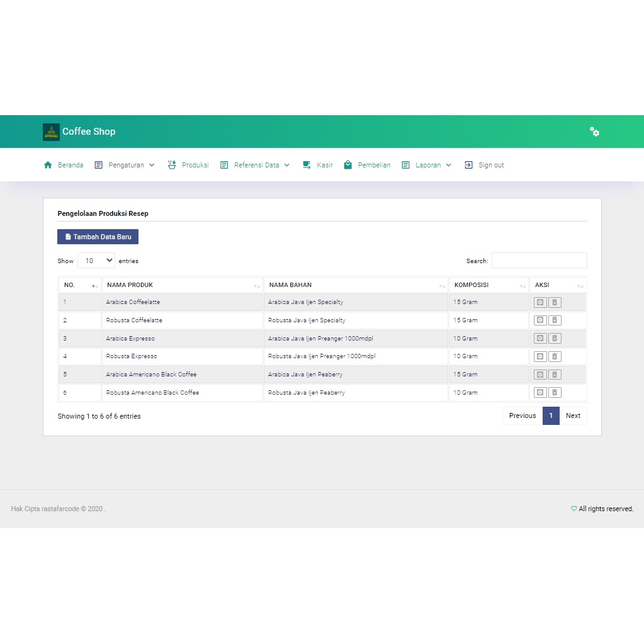Sort table by Nama Bahan column
Screen dimensions: 644x644
pyautogui.click(x=356, y=285)
